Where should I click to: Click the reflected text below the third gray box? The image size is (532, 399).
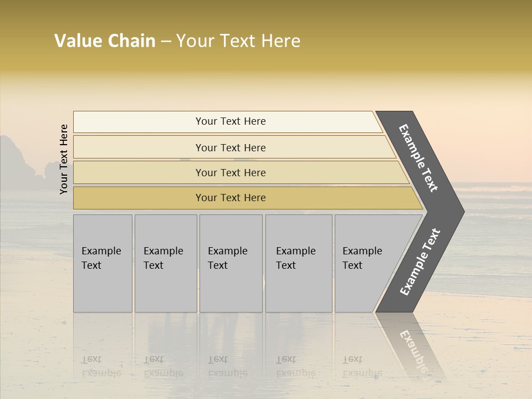tap(227, 367)
